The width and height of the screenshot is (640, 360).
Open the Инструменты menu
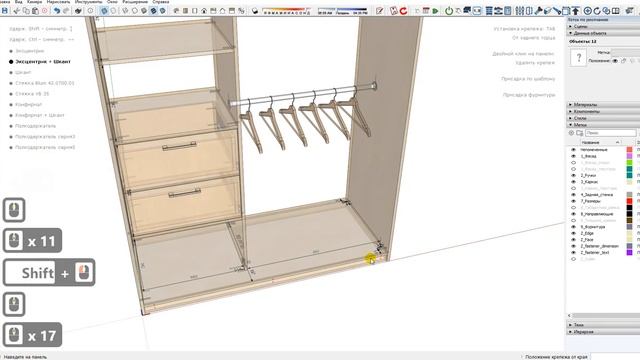pos(88,2)
